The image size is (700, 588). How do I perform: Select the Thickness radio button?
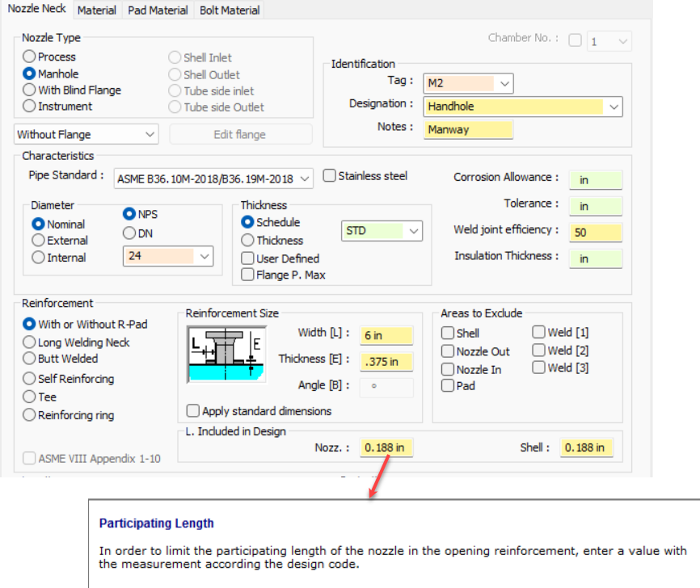(x=272, y=241)
